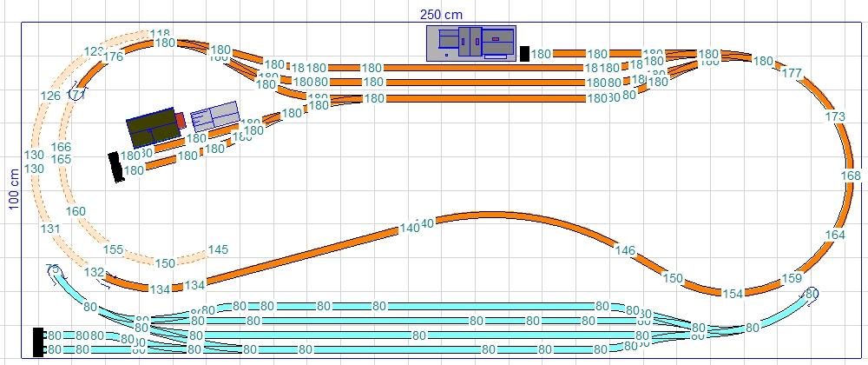Click the blue arrow marker beside label 132

pos(103,280)
